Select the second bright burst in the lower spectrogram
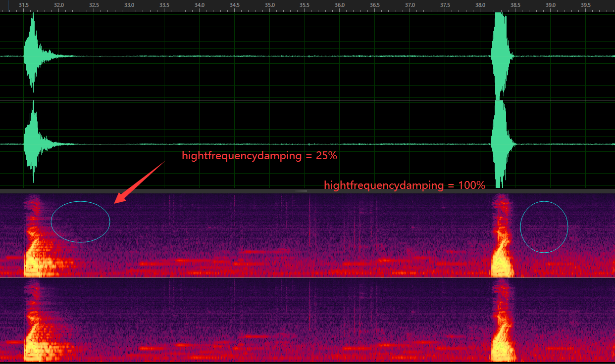 click(502, 320)
